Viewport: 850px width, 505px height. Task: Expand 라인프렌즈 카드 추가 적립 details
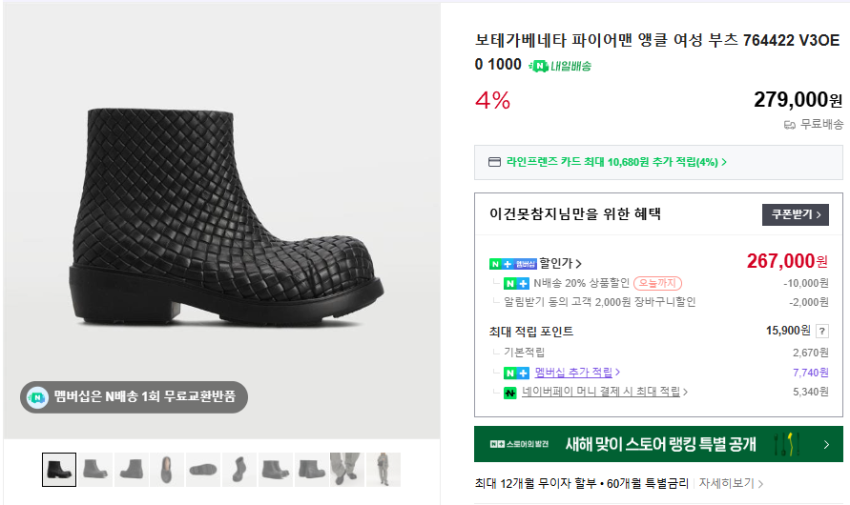click(616, 162)
